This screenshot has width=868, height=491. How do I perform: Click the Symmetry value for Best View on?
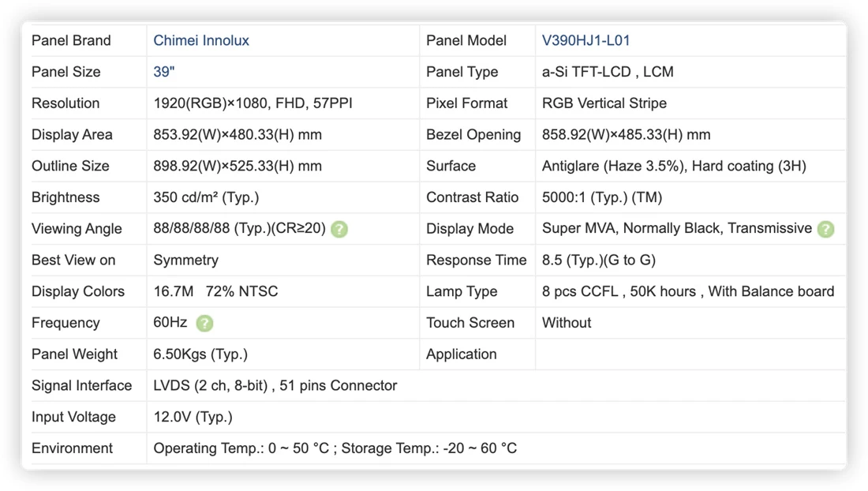click(186, 260)
